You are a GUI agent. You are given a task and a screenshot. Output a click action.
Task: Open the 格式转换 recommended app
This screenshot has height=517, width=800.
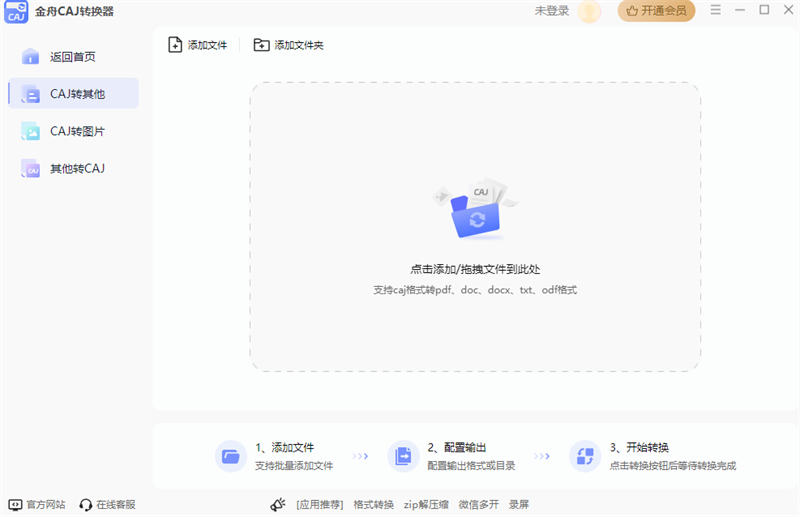click(373, 505)
